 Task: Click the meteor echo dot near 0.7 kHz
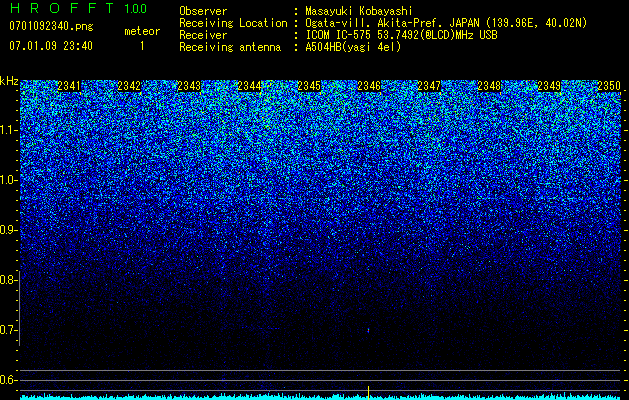(368, 331)
